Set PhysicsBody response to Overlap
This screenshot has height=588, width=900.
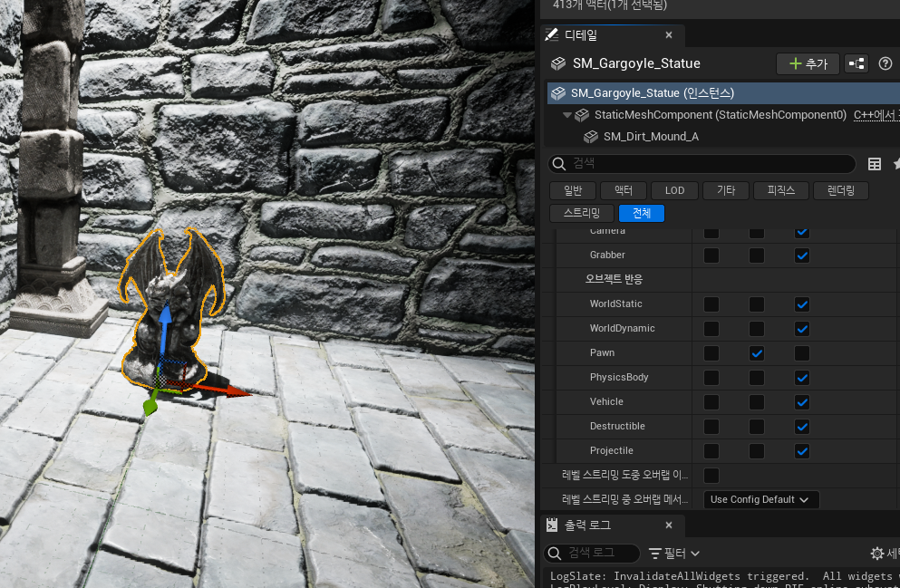[757, 378]
